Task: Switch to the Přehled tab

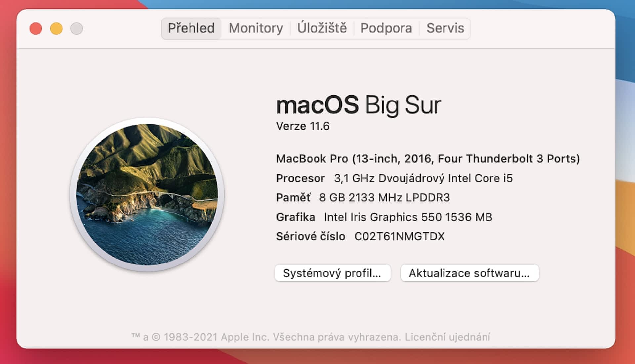Action: pyautogui.click(x=191, y=28)
